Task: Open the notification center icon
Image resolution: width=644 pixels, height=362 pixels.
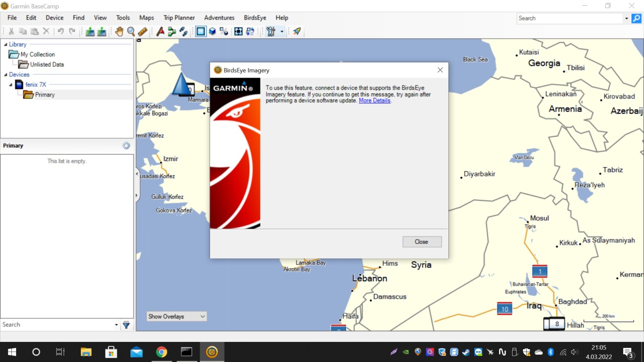Action: pos(628,353)
